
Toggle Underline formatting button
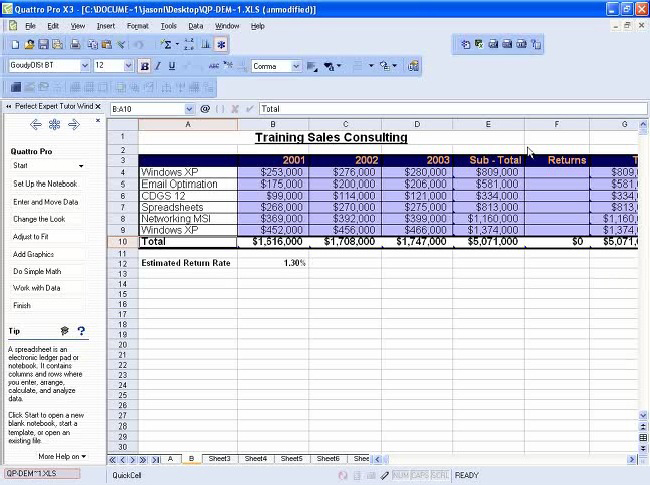pos(172,66)
